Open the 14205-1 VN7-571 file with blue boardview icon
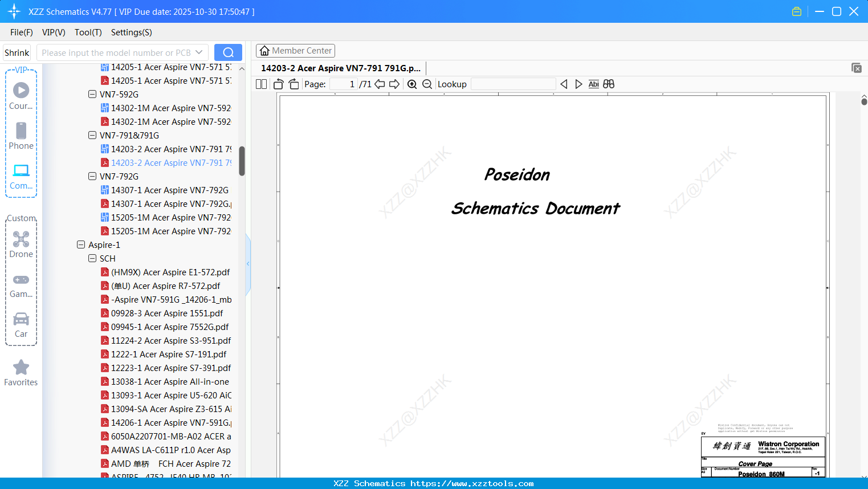The image size is (868, 489). pyautogui.click(x=166, y=67)
